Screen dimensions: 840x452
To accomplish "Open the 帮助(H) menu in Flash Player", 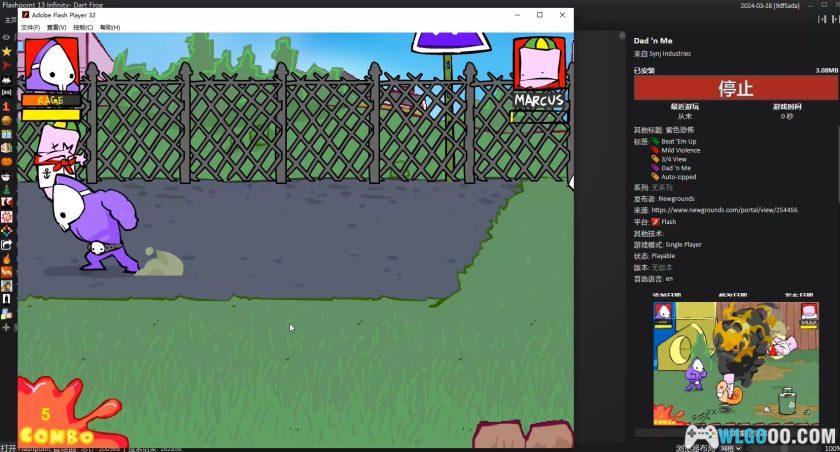I will [109, 27].
